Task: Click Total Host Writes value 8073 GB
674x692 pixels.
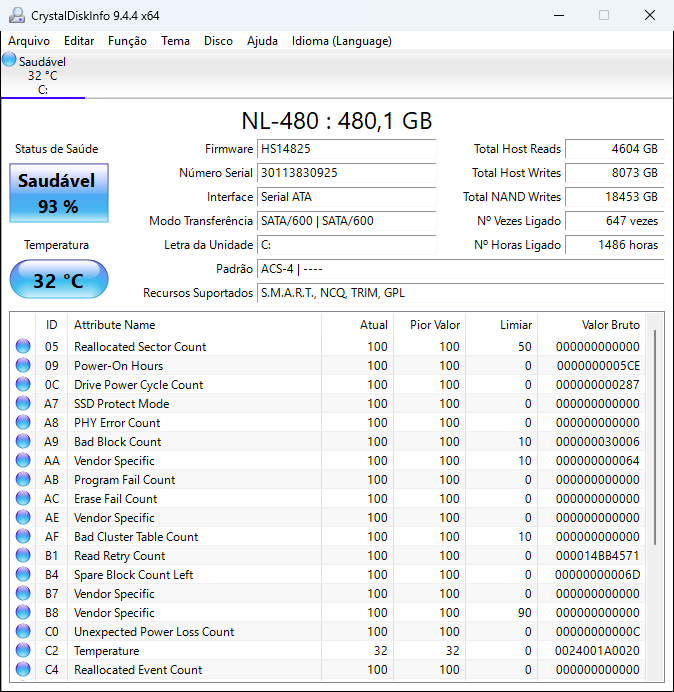Action: 614,173
